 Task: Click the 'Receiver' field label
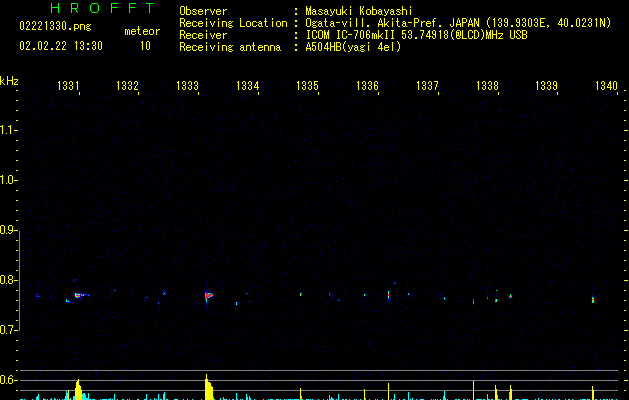(x=203, y=35)
